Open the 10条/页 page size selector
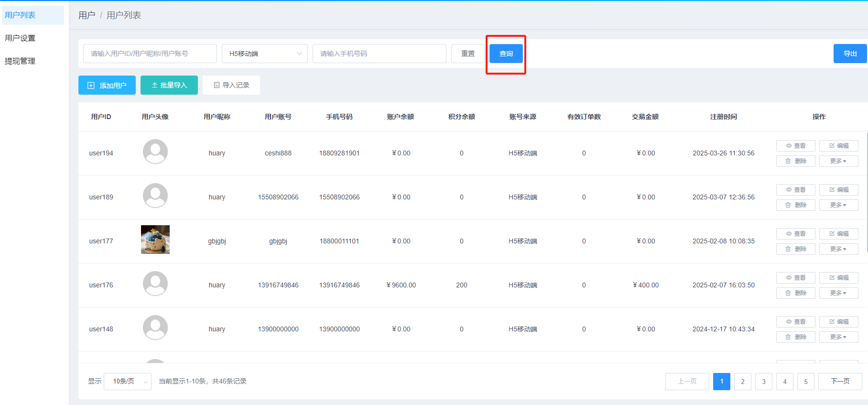The height and width of the screenshot is (405, 868). (x=128, y=382)
